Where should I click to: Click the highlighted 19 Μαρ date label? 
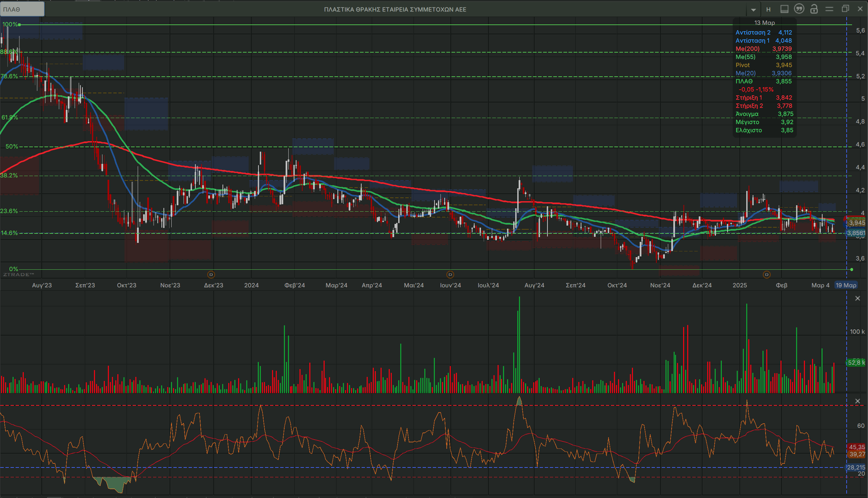coord(846,285)
